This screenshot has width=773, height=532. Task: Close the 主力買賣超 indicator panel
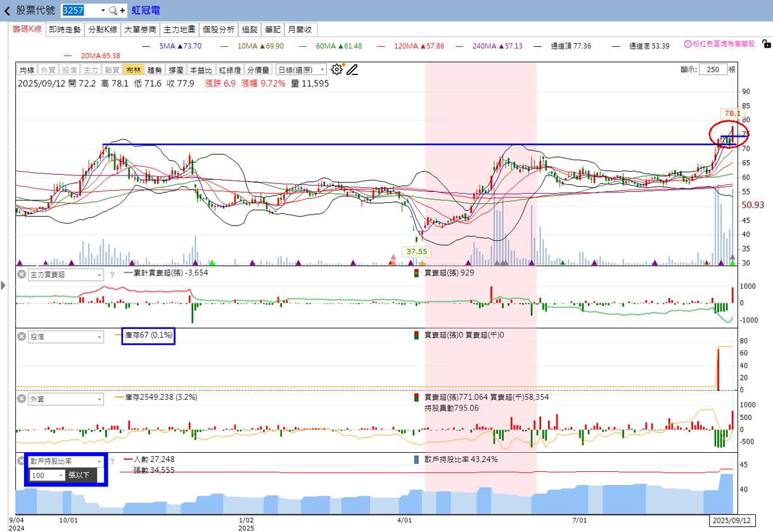[x=21, y=275]
